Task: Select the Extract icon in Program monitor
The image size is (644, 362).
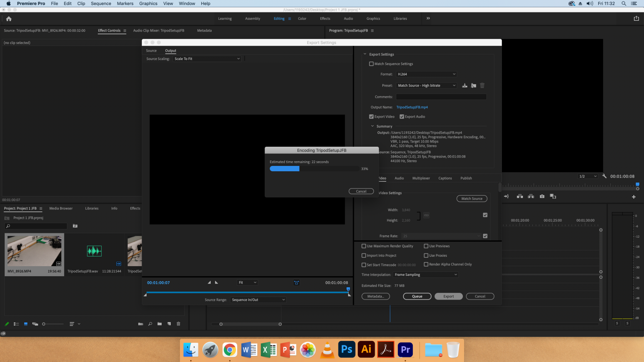Action: 531,196
